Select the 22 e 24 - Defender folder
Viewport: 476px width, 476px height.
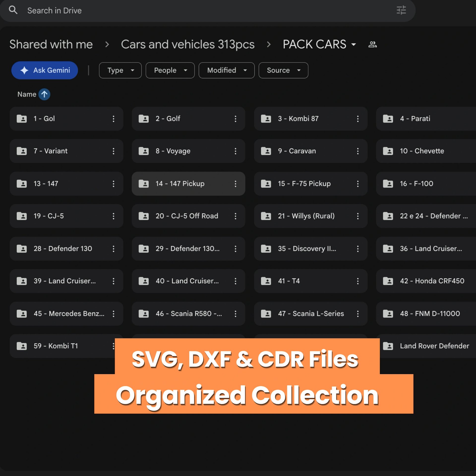click(x=426, y=216)
